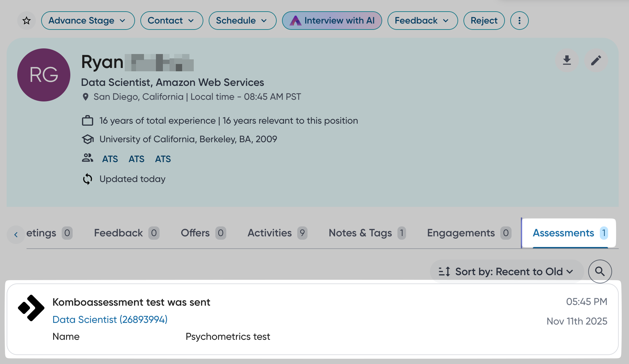
Task: Download the candidate profile
Action: click(567, 60)
